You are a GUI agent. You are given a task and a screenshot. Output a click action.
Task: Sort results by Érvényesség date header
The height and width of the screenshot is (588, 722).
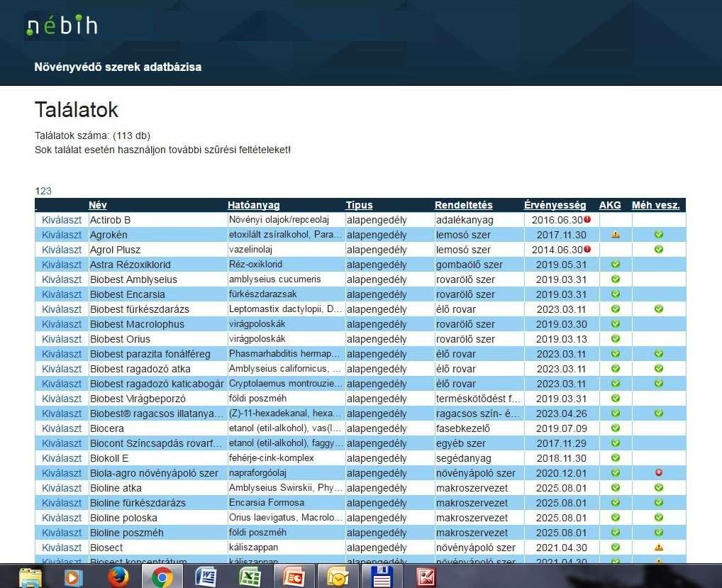[555, 205]
